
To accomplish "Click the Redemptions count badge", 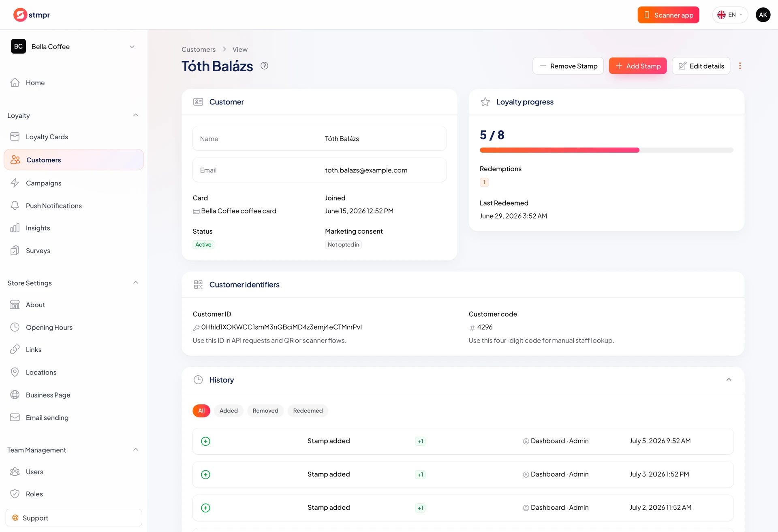I will [x=484, y=182].
